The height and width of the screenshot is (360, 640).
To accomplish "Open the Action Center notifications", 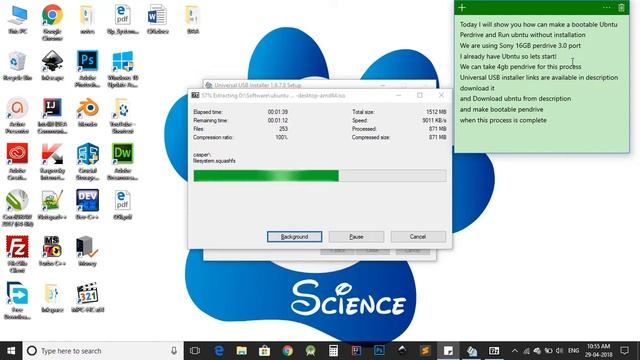I will point(624,351).
